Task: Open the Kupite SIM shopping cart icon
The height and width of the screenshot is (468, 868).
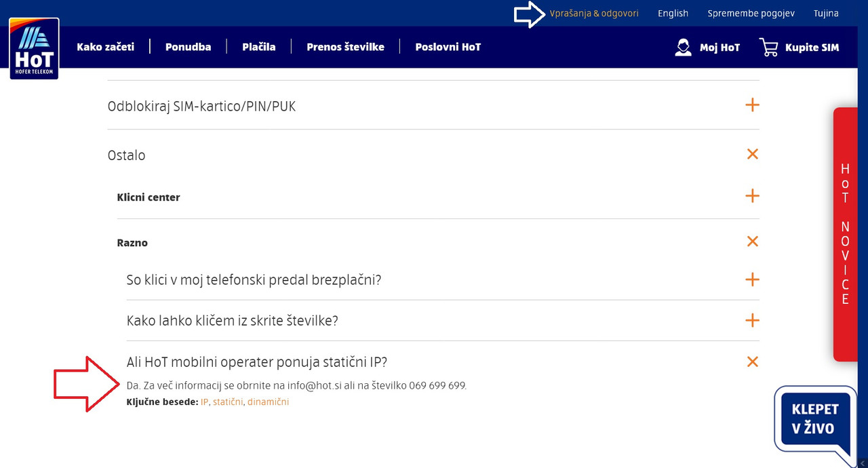Action: [x=769, y=47]
